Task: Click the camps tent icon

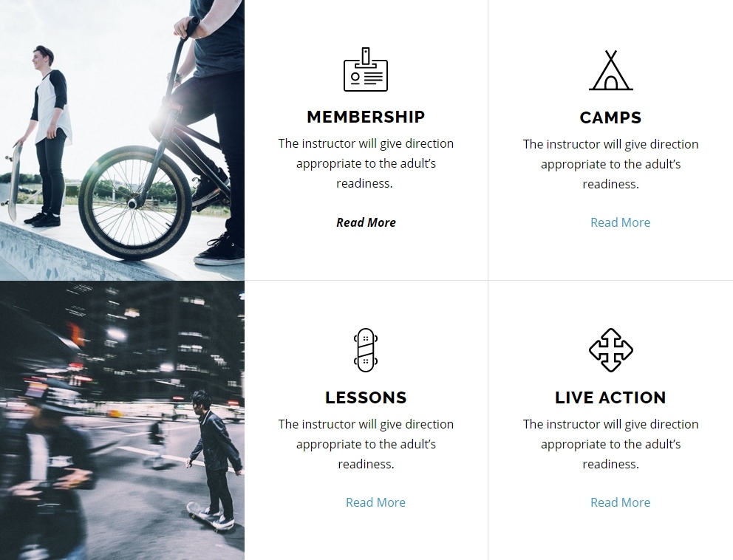Action: (610, 71)
